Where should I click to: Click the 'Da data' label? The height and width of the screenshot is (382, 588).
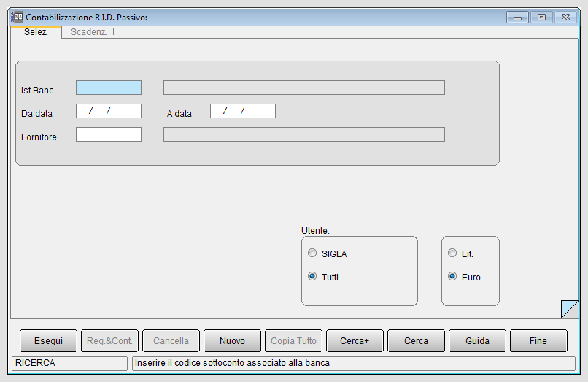(x=36, y=114)
